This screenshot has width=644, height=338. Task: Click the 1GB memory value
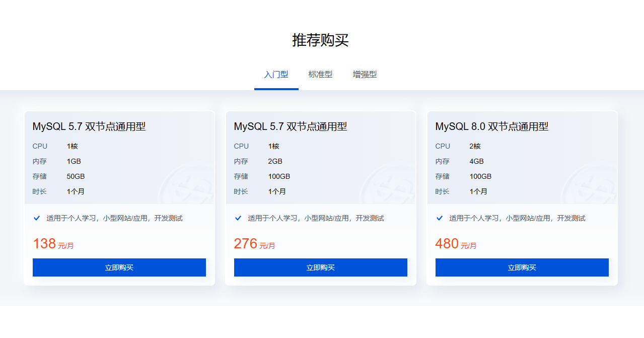[x=74, y=161]
